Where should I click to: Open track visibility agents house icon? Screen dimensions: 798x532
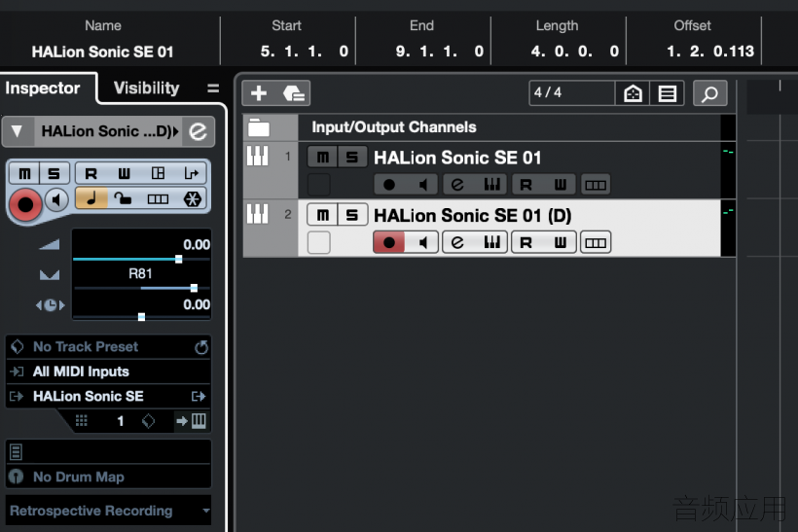click(633, 93)
